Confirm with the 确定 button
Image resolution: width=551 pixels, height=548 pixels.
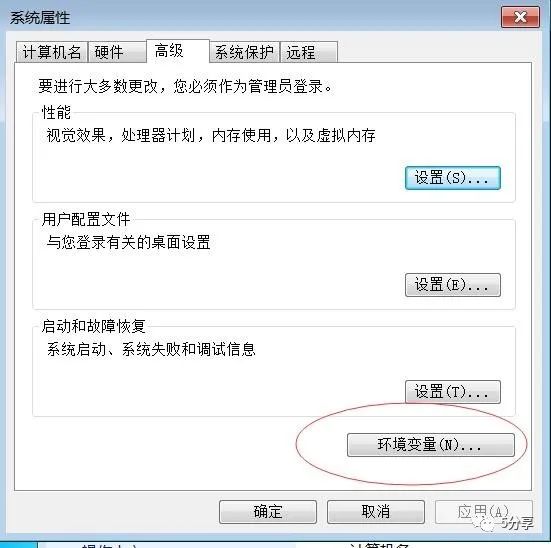(x=268, y=512)
